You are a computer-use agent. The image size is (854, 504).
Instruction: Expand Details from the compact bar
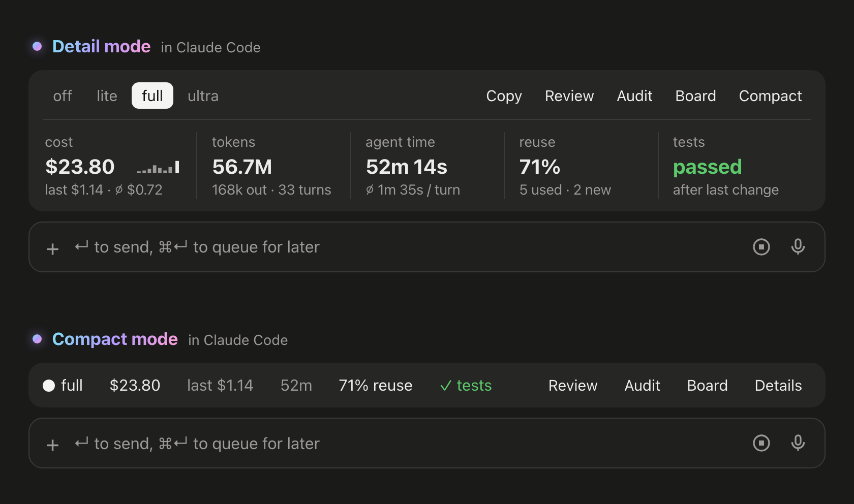coord(778,386)
